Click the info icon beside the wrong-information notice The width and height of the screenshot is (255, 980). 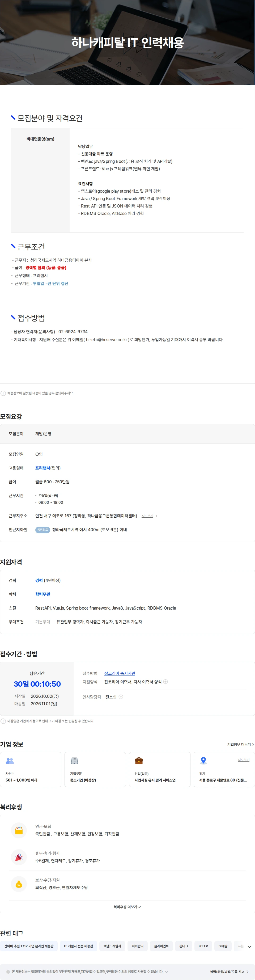3,393
